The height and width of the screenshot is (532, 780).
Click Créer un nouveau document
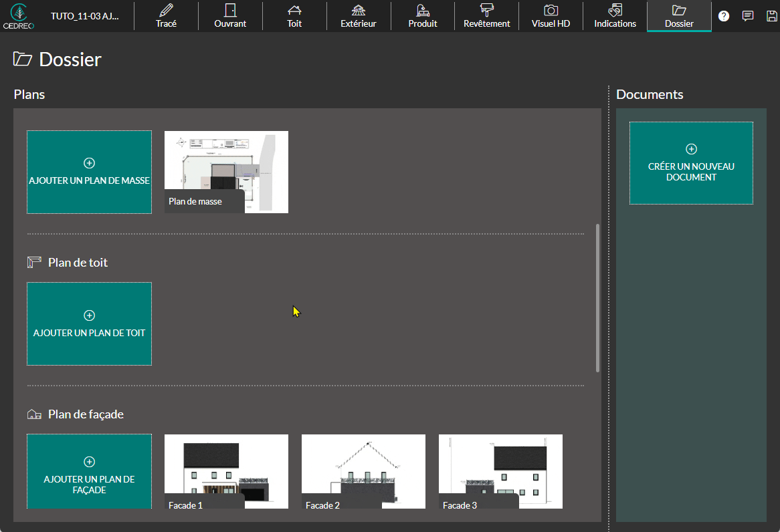tap(691, 163)
